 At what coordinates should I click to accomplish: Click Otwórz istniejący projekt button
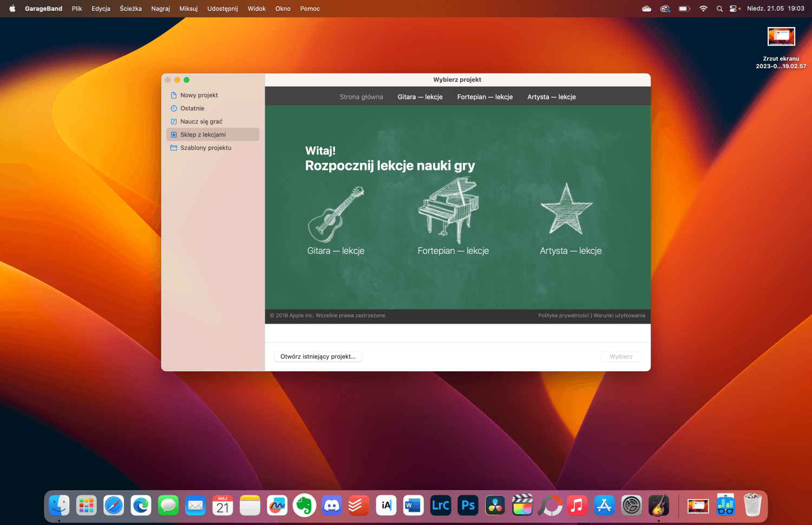pyautogui.click(x=318, y=357)
